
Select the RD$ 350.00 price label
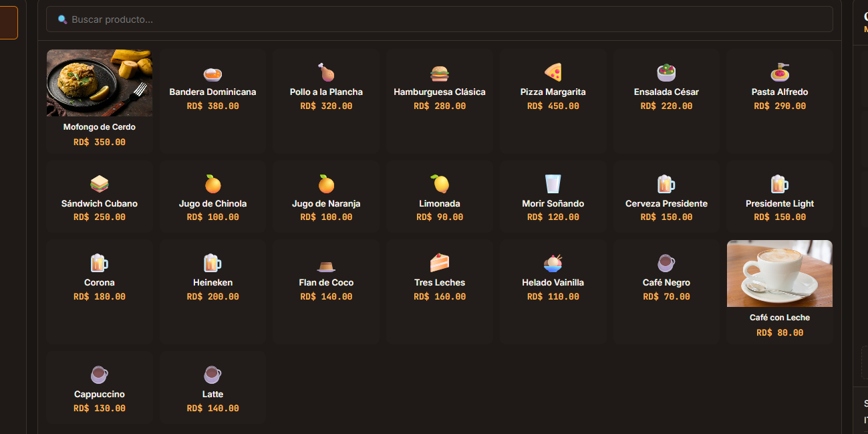coord(100,142)
